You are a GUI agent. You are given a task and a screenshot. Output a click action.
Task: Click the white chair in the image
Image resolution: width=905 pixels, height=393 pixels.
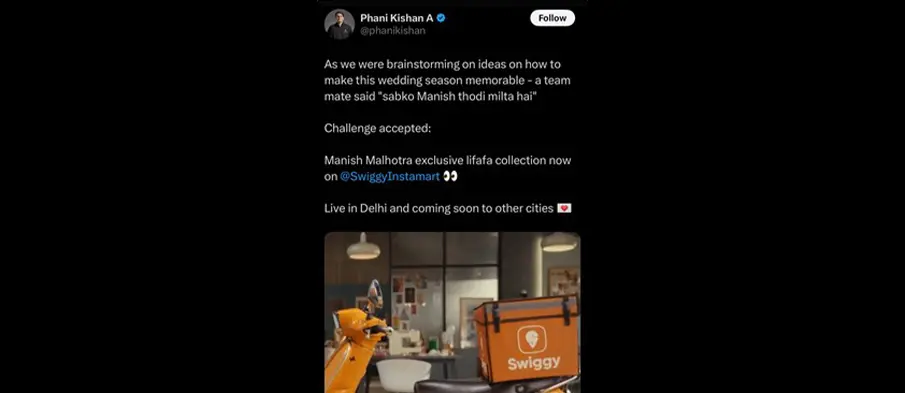click(x=403, y=375)
